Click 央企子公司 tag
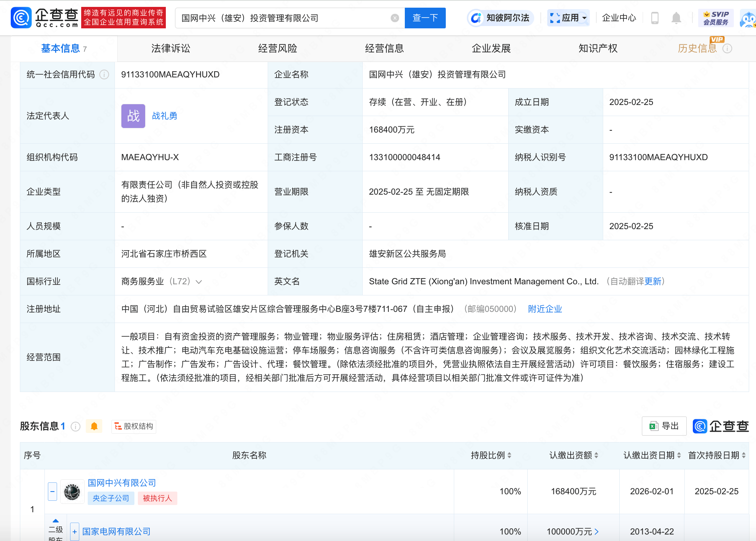The height and width of the screenshot is (541, 756). [111, 498]
